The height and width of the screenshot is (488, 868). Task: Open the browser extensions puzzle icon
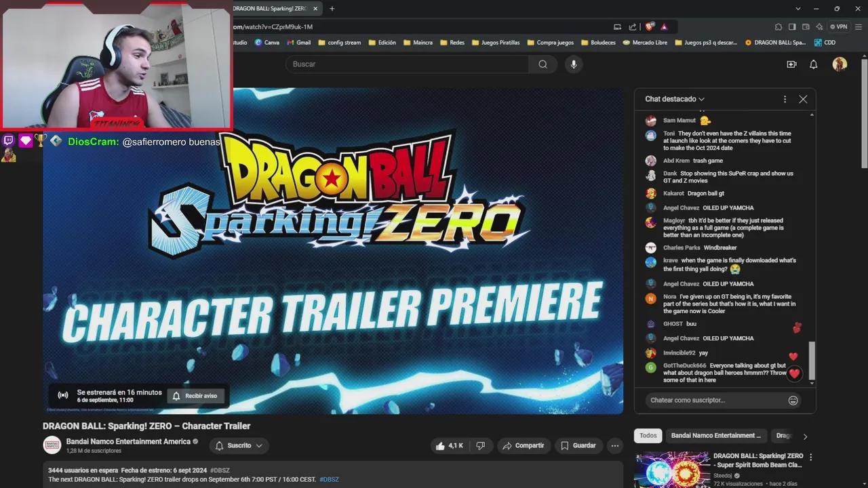(778, 26)
